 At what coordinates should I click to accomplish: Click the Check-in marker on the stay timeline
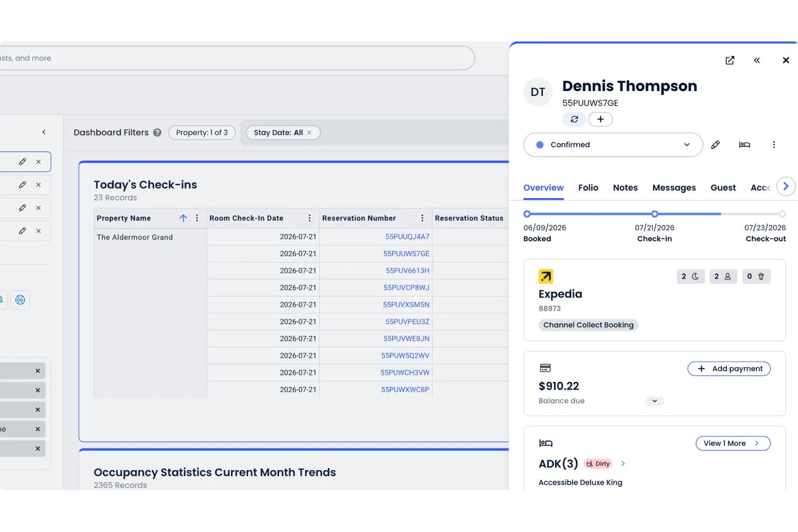click(655, 214)
